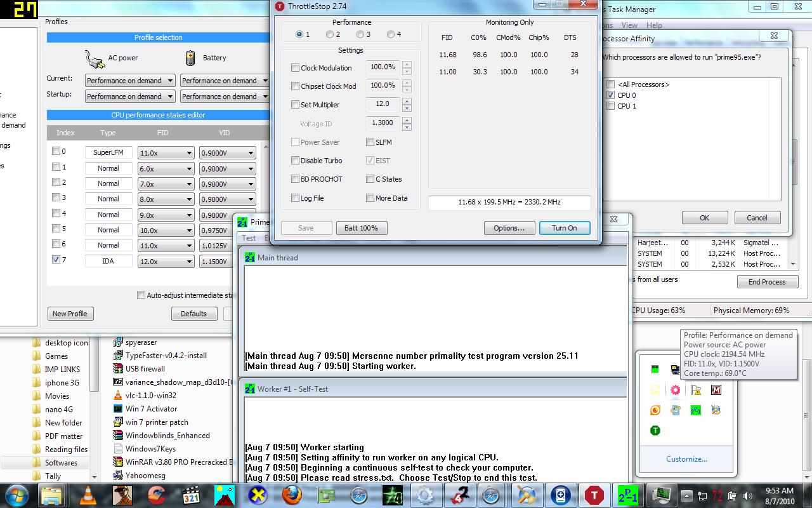Click the Voltage ID 1.3000 field
This screenshot has width=812, height=508.
pos(383,123)
